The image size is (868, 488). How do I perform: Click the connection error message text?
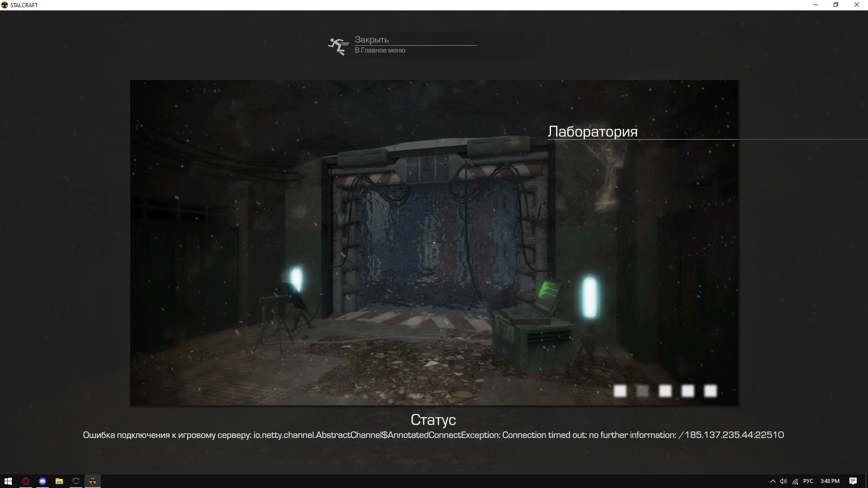(x=433, y=435)
